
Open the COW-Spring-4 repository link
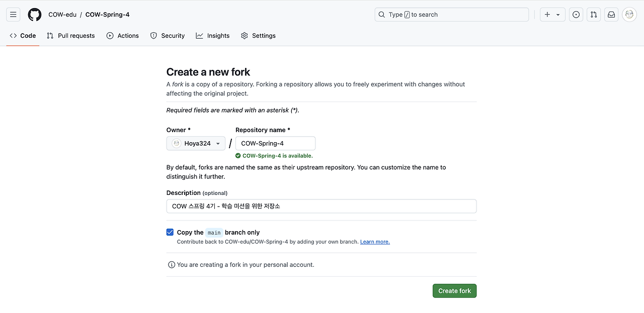(107, 15)
